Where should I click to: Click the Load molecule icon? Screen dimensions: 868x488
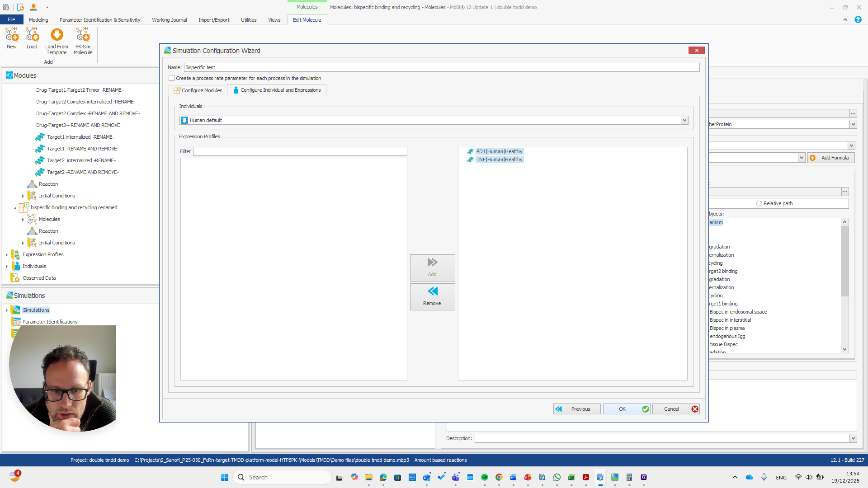click(x=32, y=35)
